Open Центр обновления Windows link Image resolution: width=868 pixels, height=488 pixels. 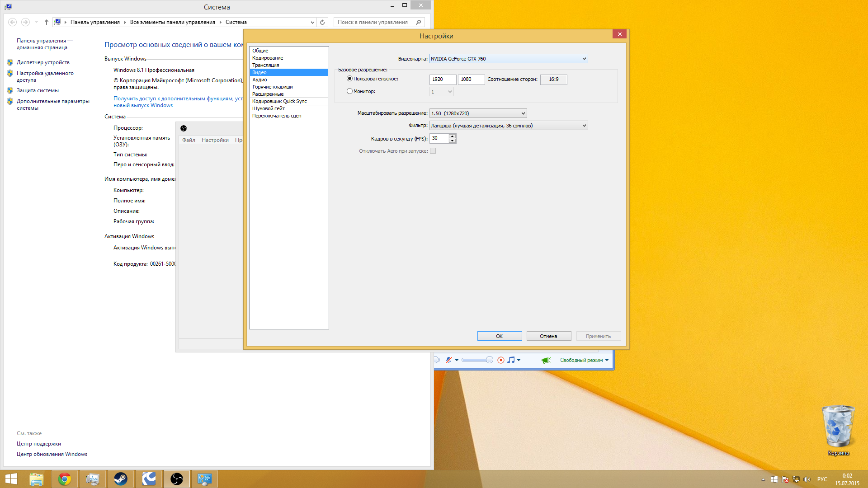[x=52, y=454]
